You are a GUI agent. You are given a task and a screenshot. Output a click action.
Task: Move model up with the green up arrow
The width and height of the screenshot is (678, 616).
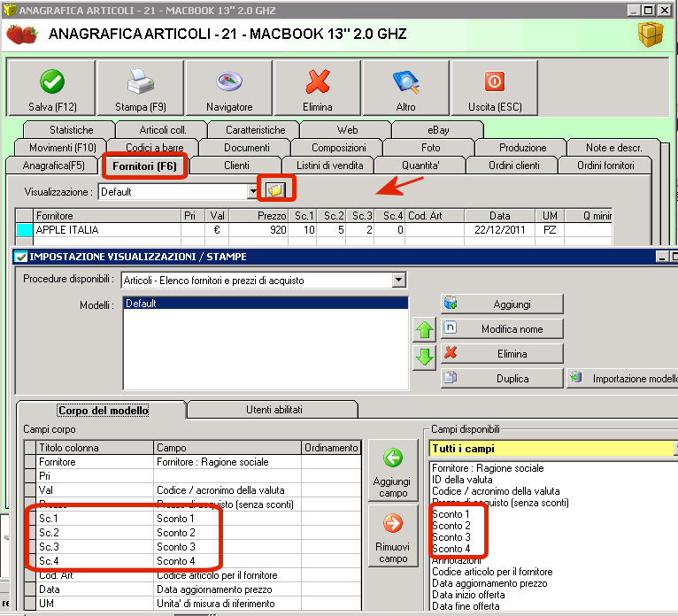424,330
